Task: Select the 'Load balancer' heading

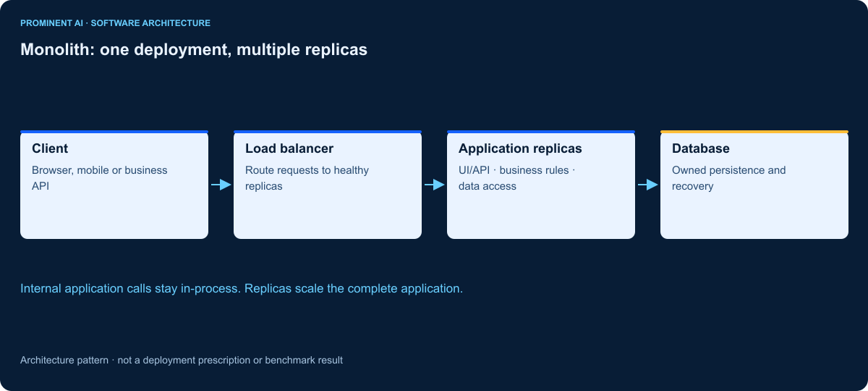Action: (x=289, y=148)
